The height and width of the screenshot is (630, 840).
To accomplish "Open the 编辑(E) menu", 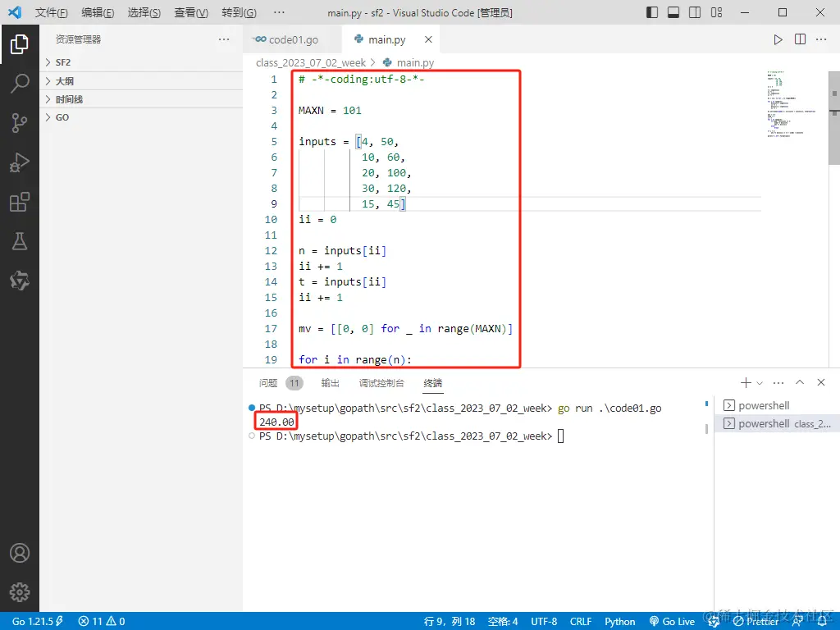I will pos(98,12).
